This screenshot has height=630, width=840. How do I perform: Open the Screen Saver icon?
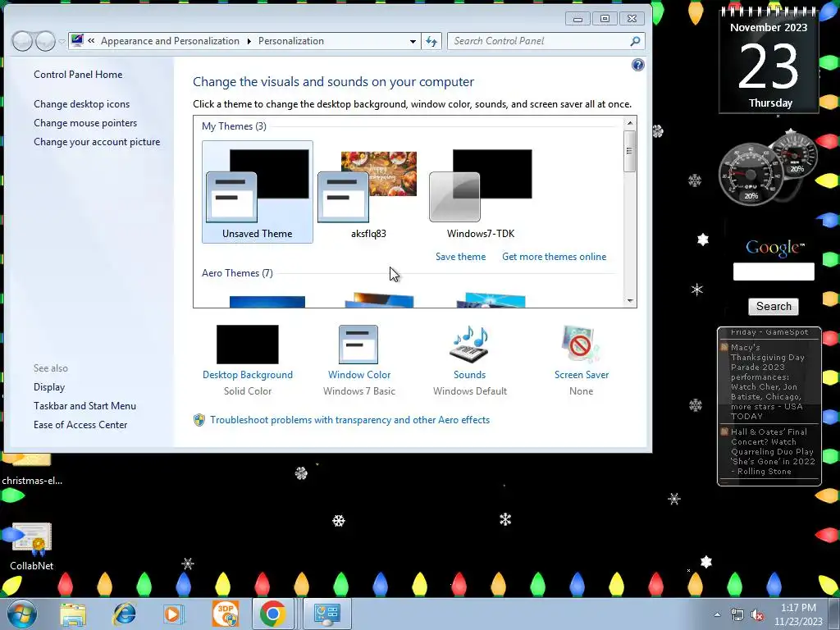(x=581, y=345)
